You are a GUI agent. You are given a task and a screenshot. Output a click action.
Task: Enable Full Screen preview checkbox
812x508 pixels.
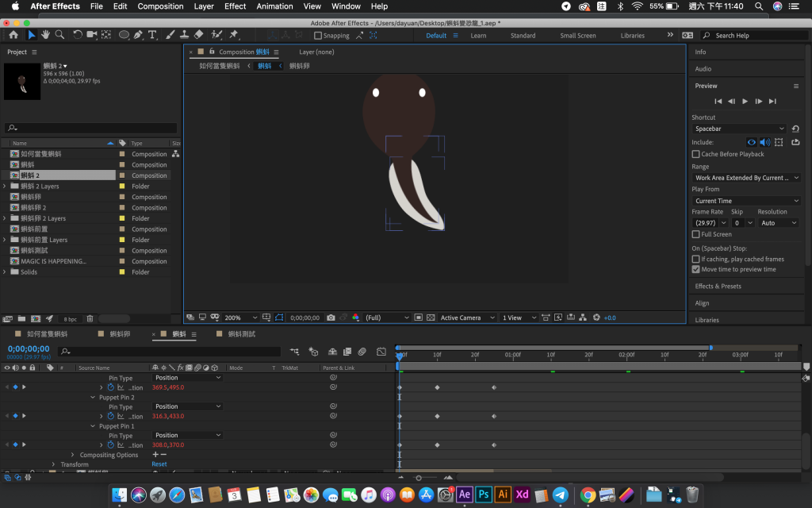pyautogui.click(x=696, y=234)
